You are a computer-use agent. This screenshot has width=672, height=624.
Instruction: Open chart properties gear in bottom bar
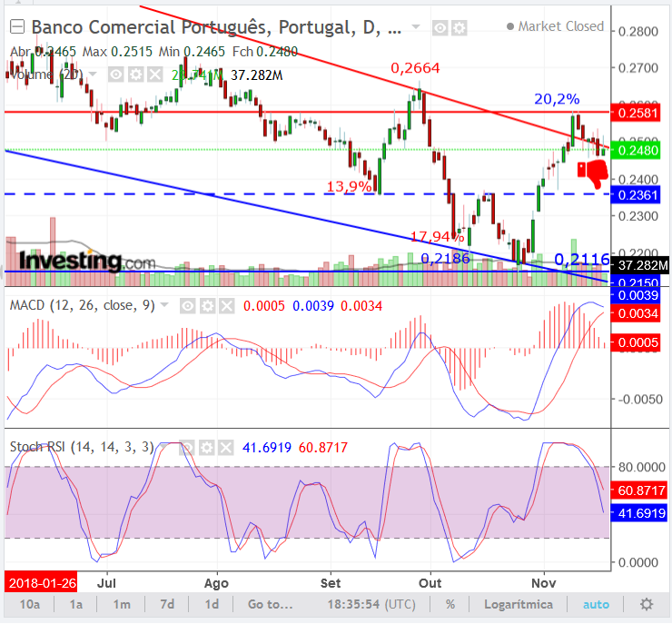(x=647, y=604)
